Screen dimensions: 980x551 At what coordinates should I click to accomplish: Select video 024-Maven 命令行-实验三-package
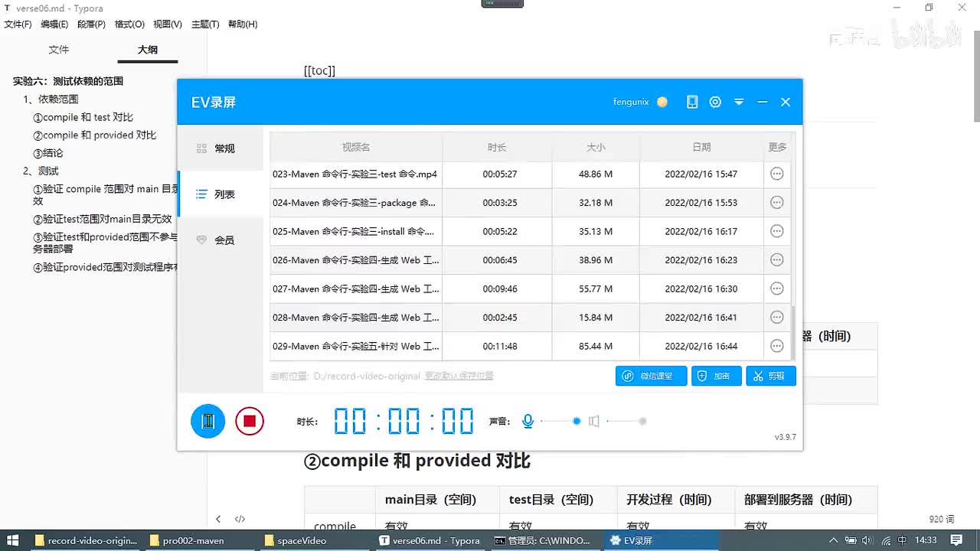point(355,203)
